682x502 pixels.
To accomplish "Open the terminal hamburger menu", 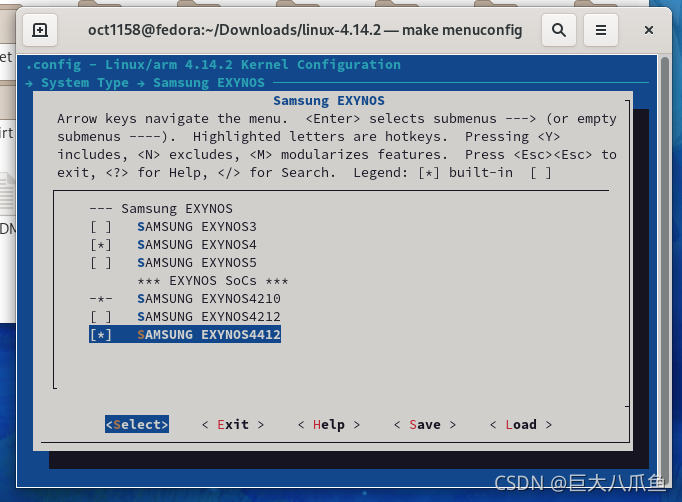I will [x=601, y=30].
